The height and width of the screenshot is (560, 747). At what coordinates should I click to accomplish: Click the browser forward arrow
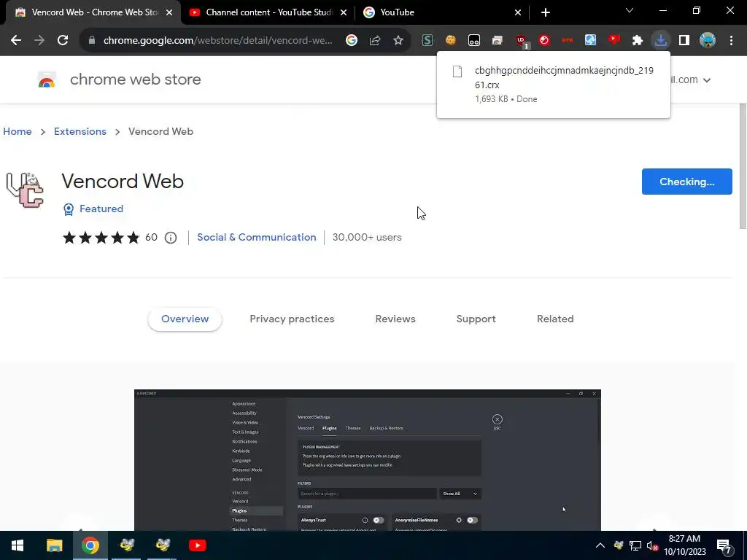tap(39, 41)
